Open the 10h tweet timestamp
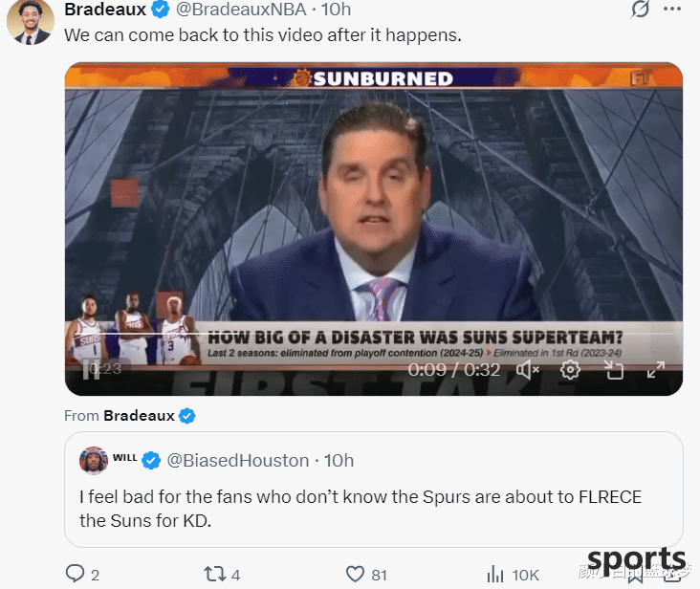The height and width of the screenshot is (589, 700). point(337,10)
